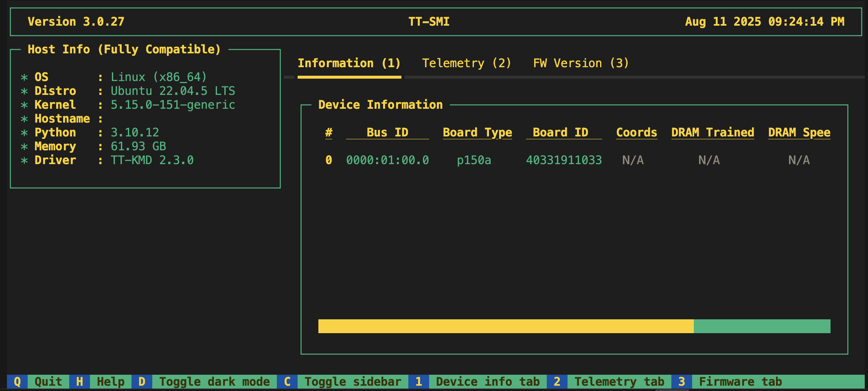
Task: Click the C key badge in footer
Action: pyautogui.click(x=287, y=382)
